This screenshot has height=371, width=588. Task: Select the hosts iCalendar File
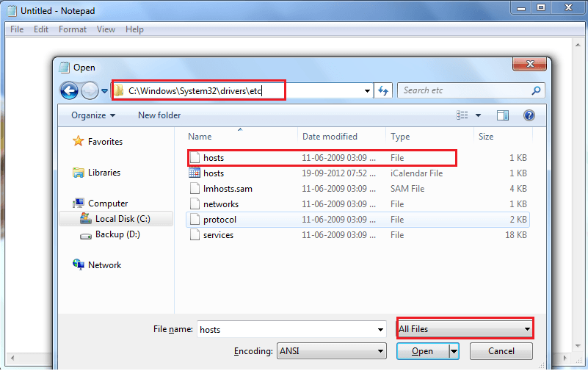click(x=357, y=173)
